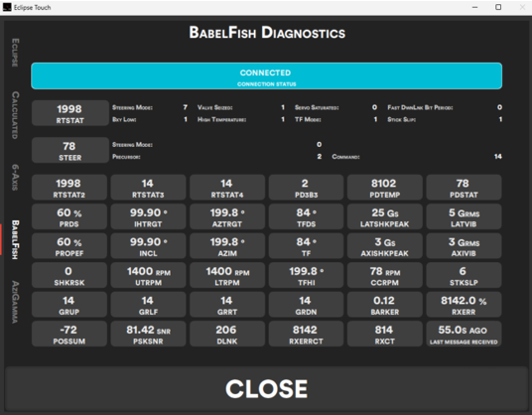Click the AXISHKPEAK tile
The image size is (532, 415).
tap(385, 246)
